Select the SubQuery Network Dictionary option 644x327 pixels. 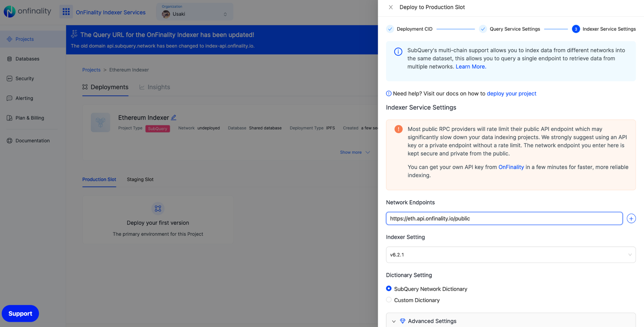pyautogui.click(x=389, y=288)
